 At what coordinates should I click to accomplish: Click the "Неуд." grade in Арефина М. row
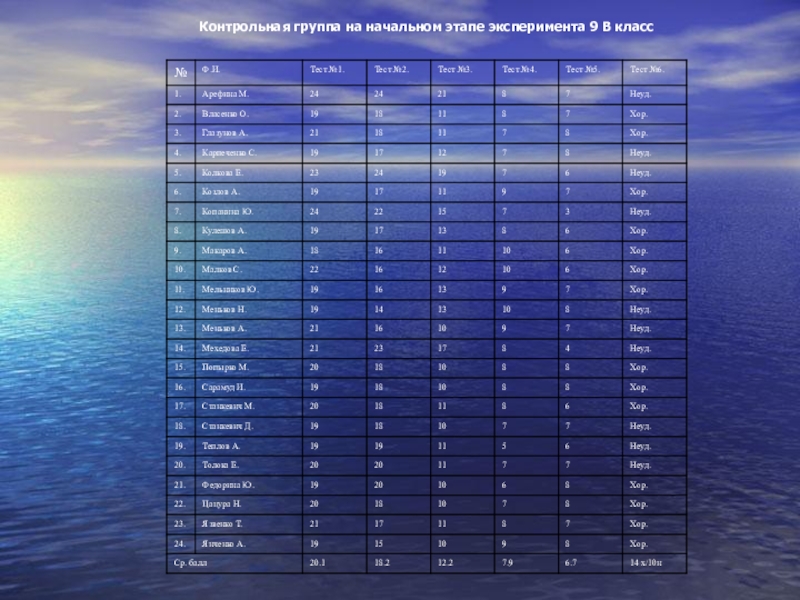point(640,94)
